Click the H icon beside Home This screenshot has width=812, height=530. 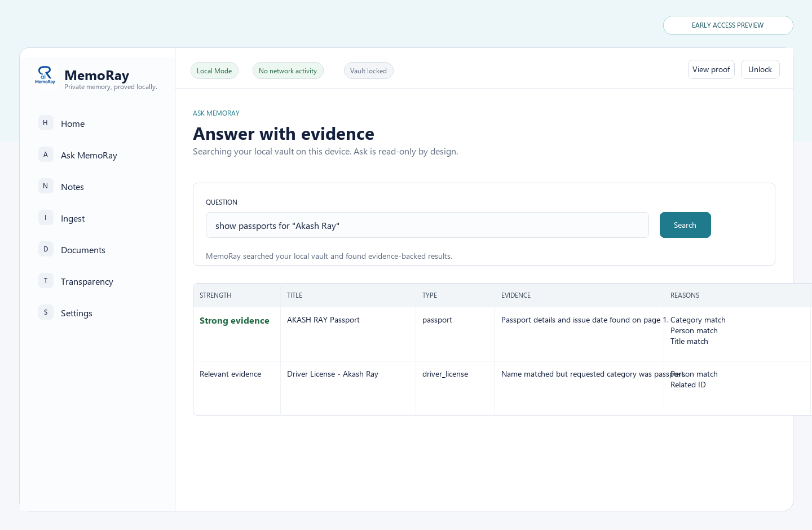click(x=46, y=123)
